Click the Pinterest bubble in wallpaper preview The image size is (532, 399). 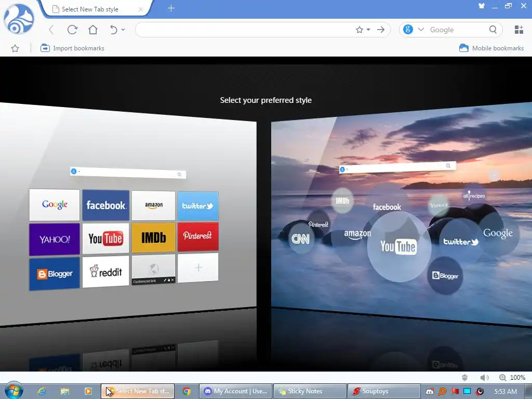[x=318, y=224]
